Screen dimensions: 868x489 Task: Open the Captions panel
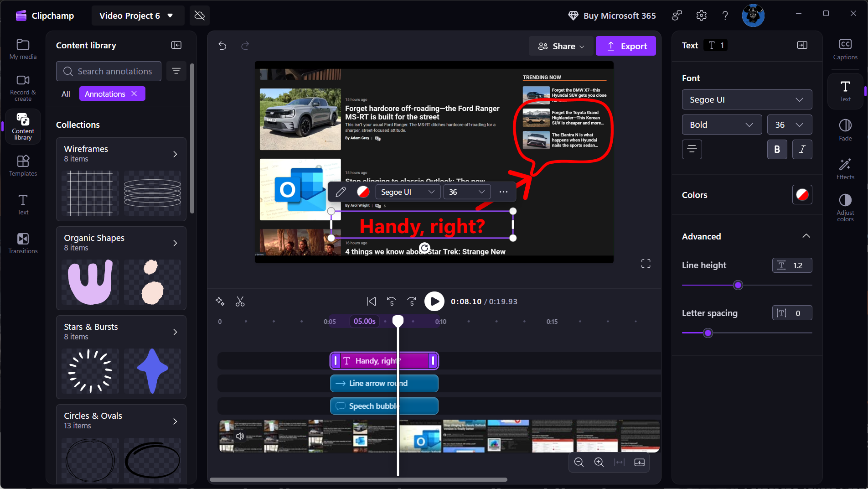tap(845, 49)
